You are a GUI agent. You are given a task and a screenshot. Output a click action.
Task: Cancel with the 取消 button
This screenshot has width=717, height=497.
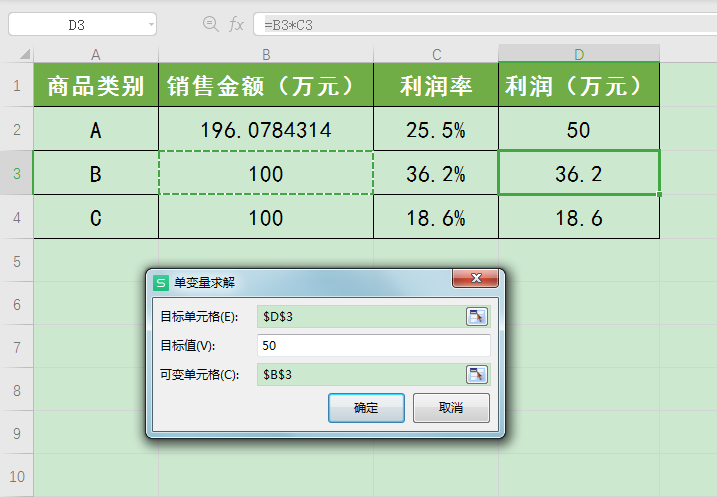click(451, 407)
